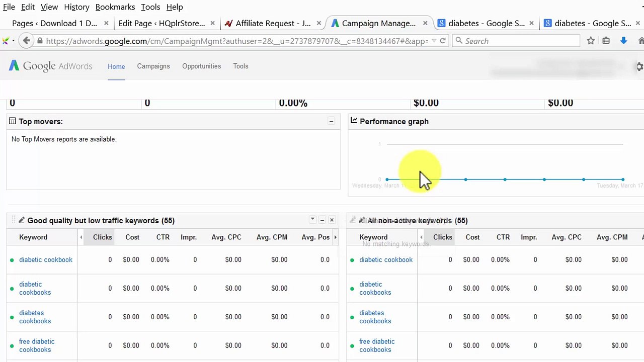The image size is (644, 362).
Task: Edit the All non-active keywords widget pencil
Action: pyautogui.click(x=362, y=220)
